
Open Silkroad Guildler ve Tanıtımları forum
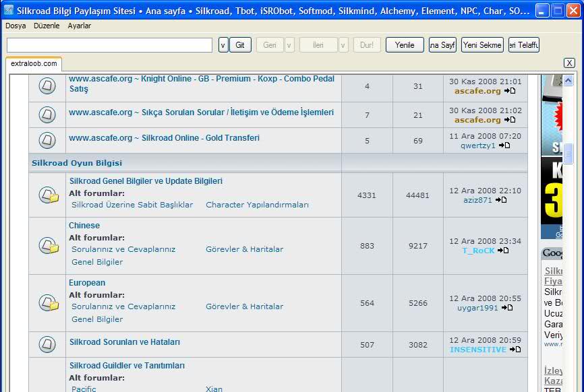127,366
